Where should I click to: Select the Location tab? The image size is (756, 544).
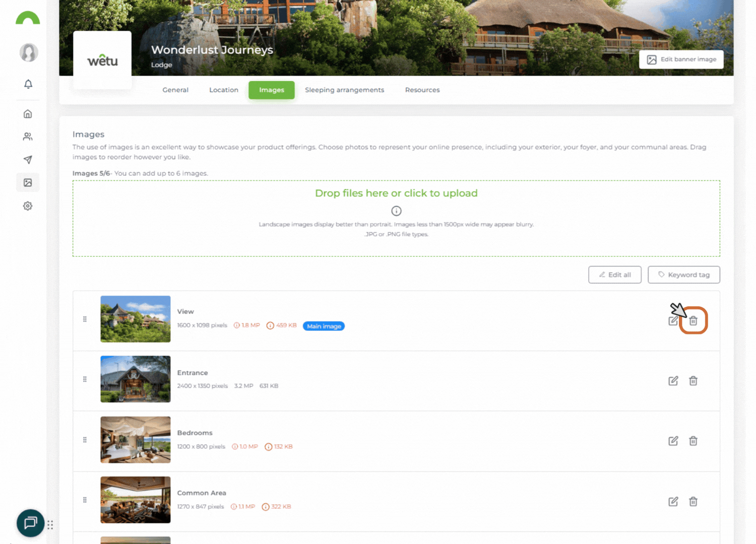(x=224, y=90)
